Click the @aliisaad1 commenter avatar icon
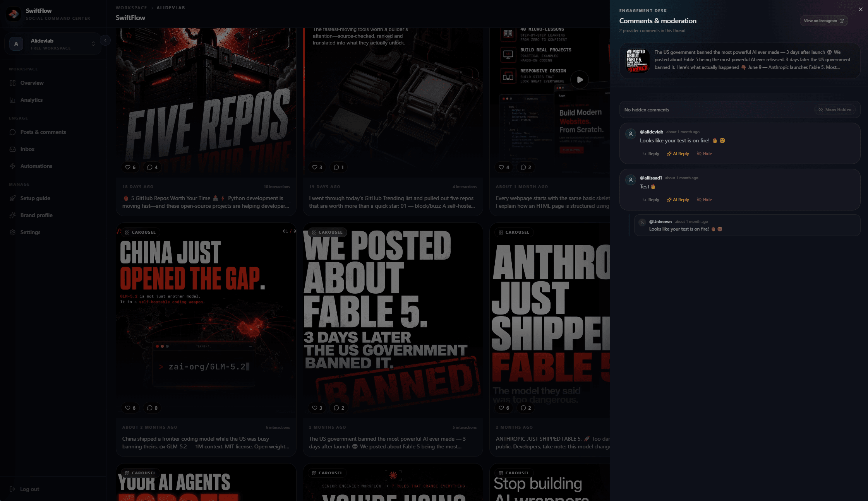The width and height of the screenshot is (868, 501). (631, 180)
